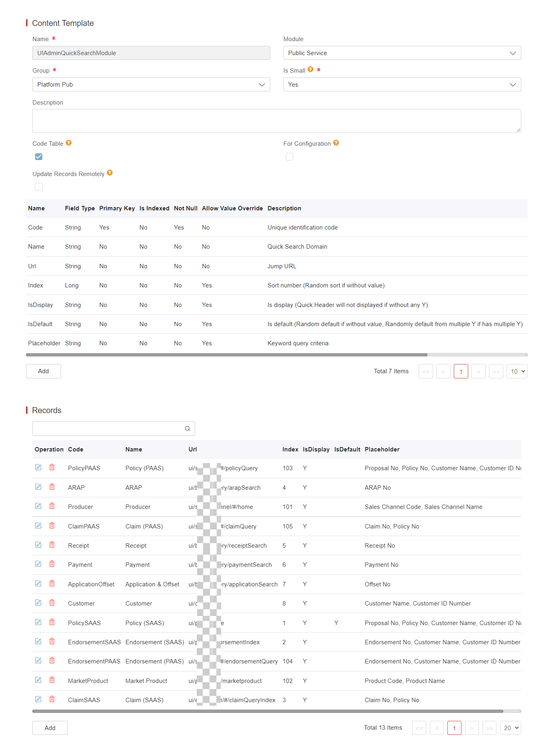Viewport: 552px width, 756px height.
Task: Delete the Producer record
Action: [52, 506]
